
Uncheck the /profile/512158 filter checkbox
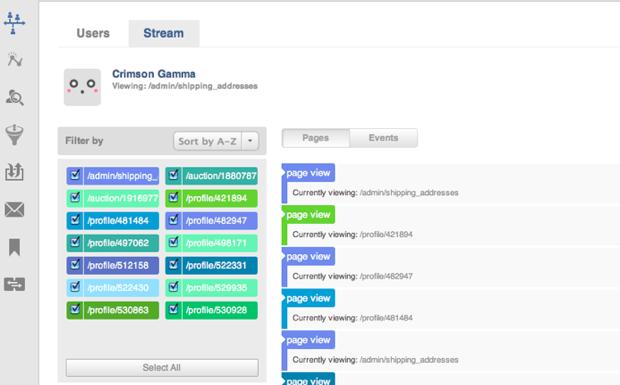tap(75, 265)
